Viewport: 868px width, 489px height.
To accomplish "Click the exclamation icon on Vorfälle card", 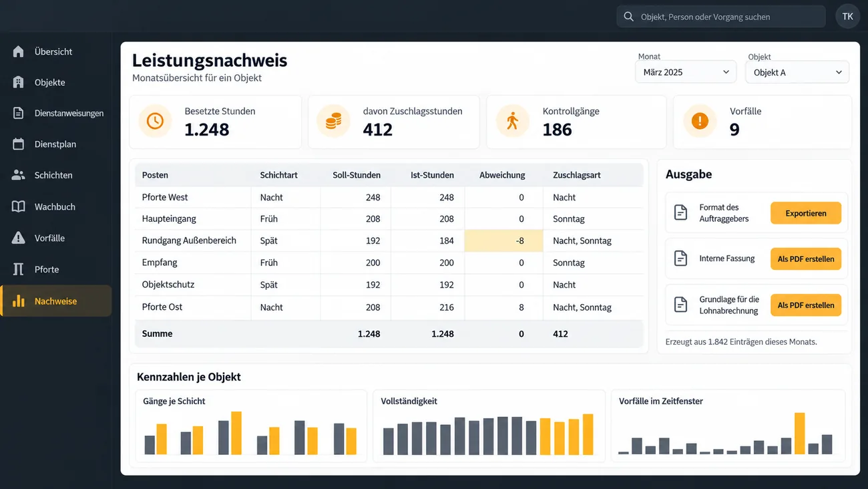I will click(700, 121).
